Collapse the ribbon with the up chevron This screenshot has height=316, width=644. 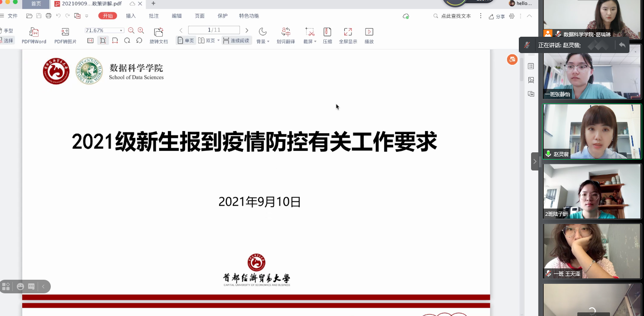(x=529, y=16)
